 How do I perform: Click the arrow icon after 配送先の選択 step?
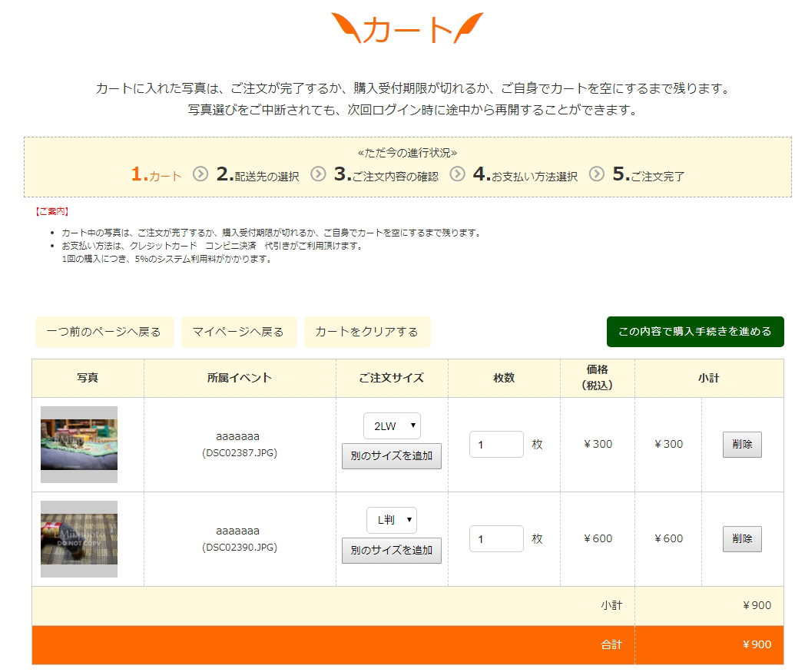(318, 174)
